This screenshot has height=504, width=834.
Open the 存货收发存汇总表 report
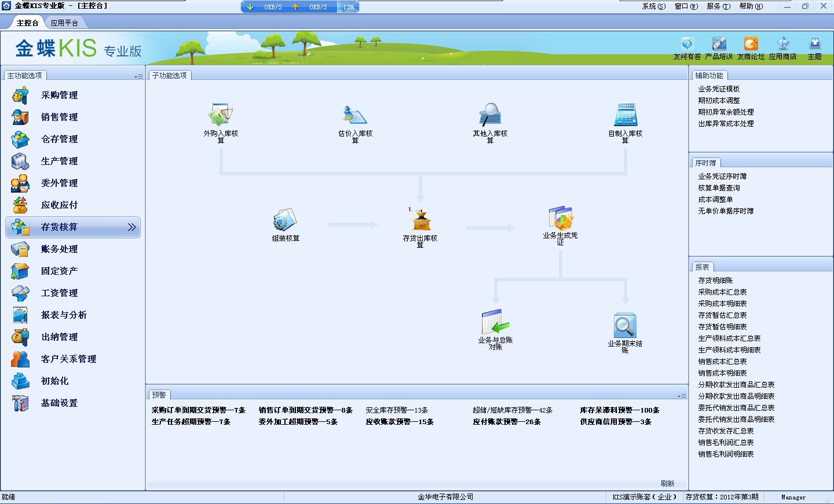coord(726,431)
